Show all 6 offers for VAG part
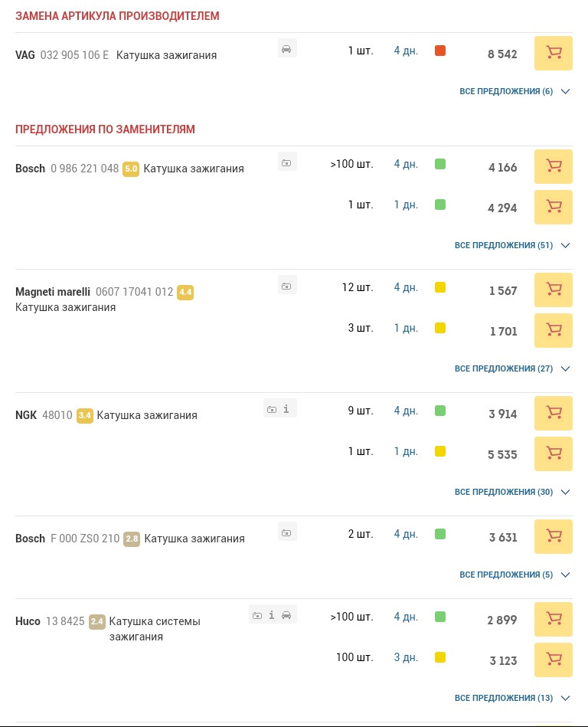Image resolution: width=588 pixels, height=727 pixels. (x=514, y=91)
